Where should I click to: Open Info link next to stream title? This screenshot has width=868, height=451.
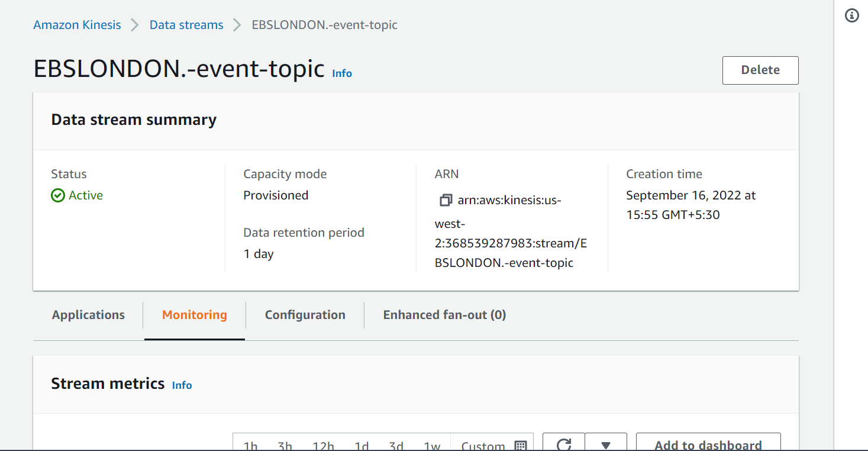tap(342, 73)
